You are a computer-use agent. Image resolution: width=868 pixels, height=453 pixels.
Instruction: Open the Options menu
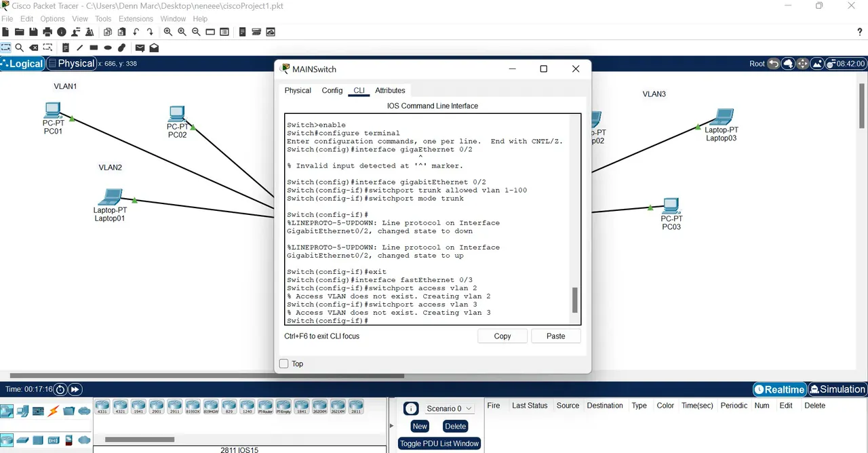click(x=53, y=19)
